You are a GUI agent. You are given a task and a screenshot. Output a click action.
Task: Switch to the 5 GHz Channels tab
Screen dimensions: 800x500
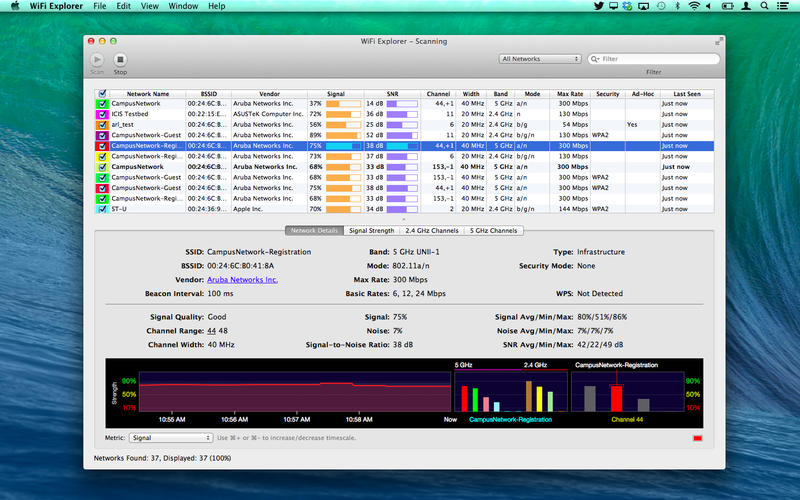[x=493, y=231]
